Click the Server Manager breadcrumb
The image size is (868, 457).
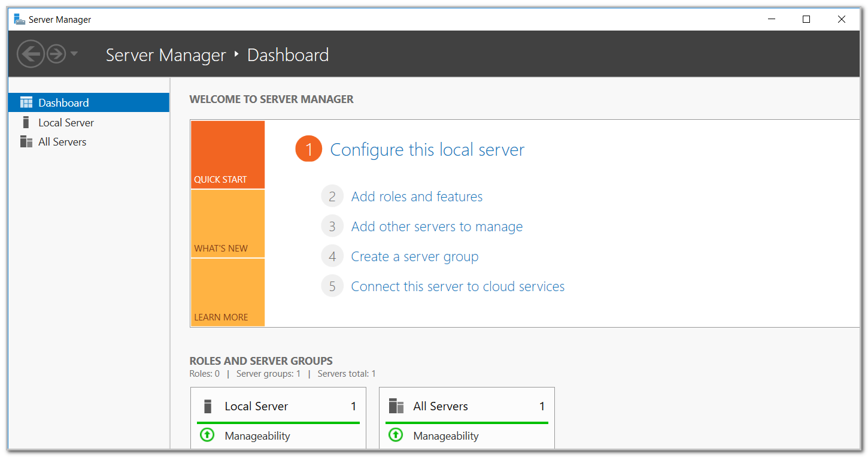(x=166, y=55)
